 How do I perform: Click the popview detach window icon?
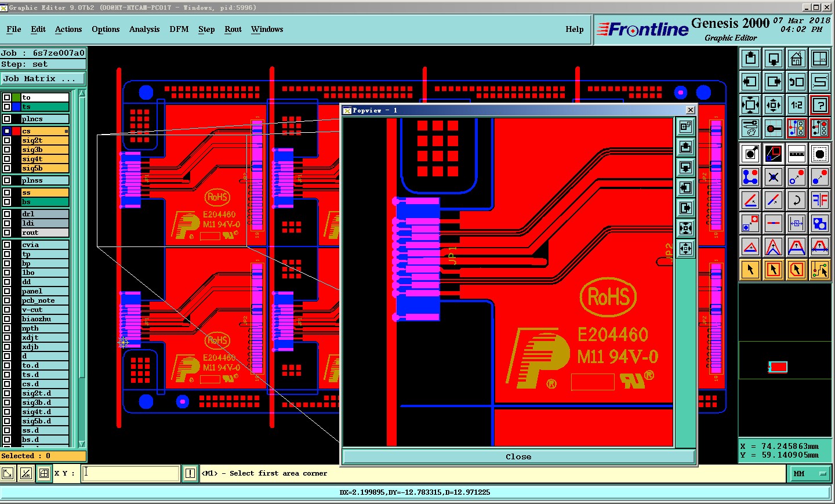pos(685,127)
